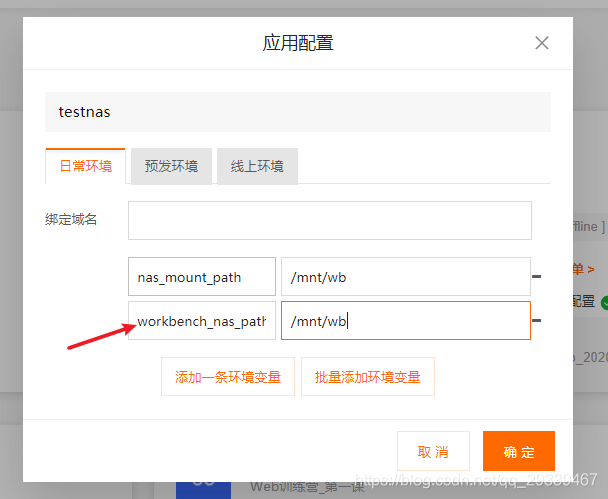Image resolution: width=608 pixels, height=499 pixels.
Task: Click the 绑定域名 input field
Action: (x=330, y=220)
